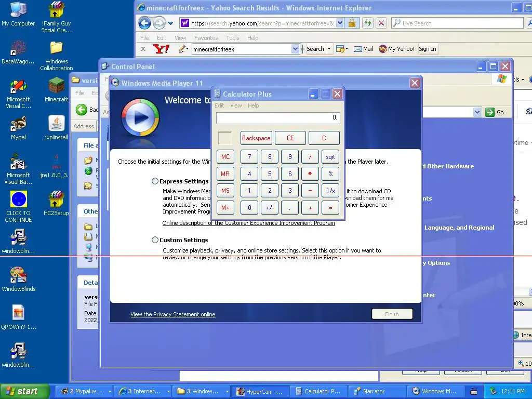Open View the Privacy Statement online link
532x399 pixels.
pyautogui.click(x=172, y=314)
